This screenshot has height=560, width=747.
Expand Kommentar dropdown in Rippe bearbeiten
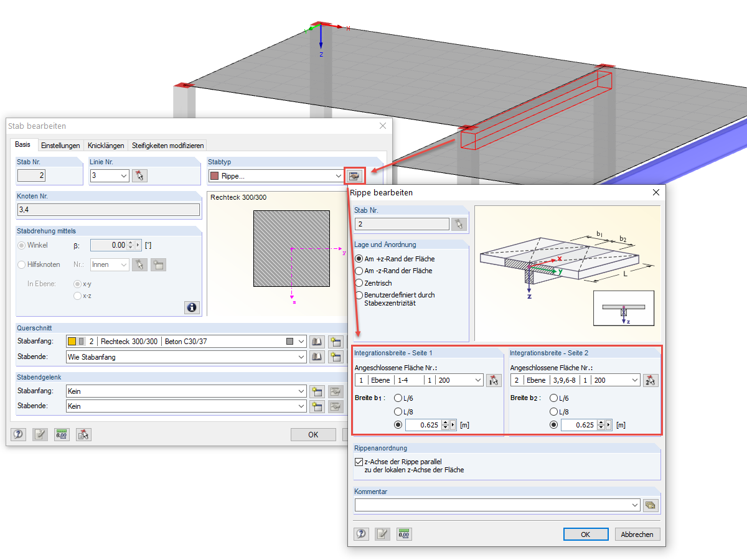pos(634,505)
